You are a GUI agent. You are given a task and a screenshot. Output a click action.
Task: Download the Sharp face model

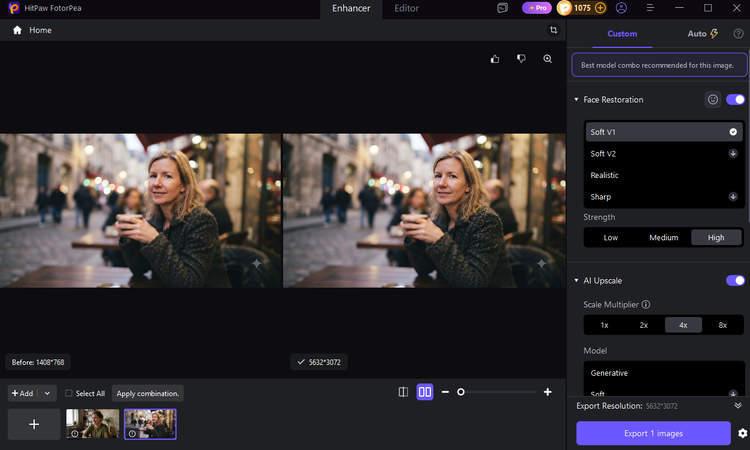coord(733,197)
